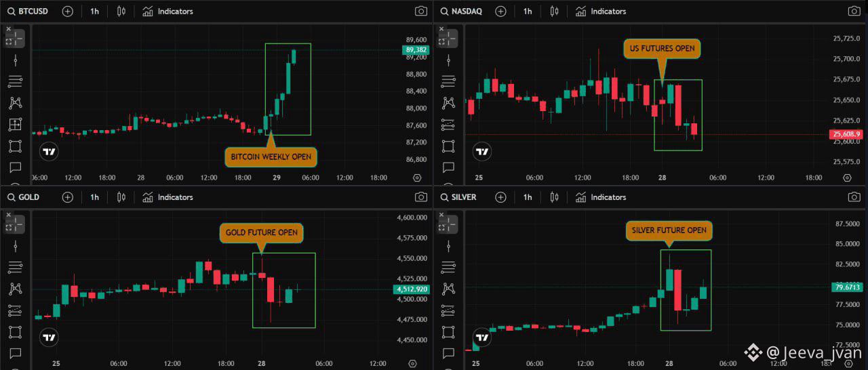Viewport: 868px width, 370px height.
Task: Select Fibonacci lines tool in BTCUSD panel
Action: pos(15,82)
